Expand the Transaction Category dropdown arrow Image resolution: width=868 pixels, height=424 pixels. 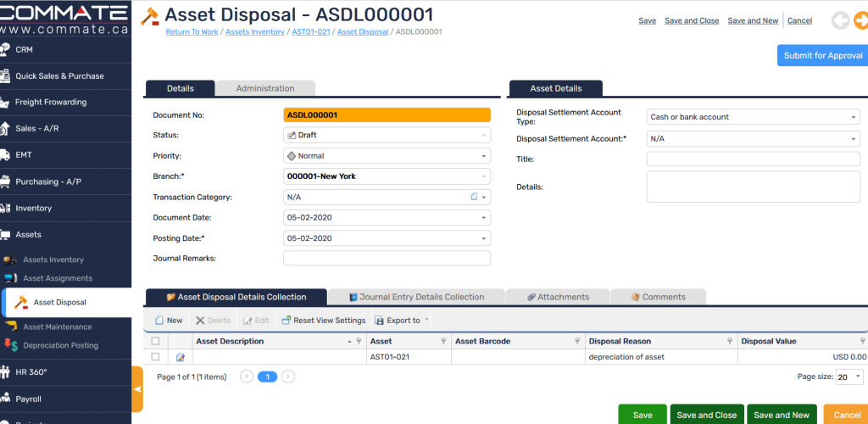[x=484, y=197]
